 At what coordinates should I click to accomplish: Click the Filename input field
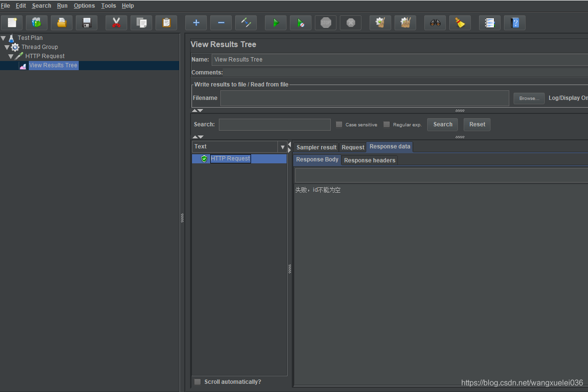pos(364,98)
